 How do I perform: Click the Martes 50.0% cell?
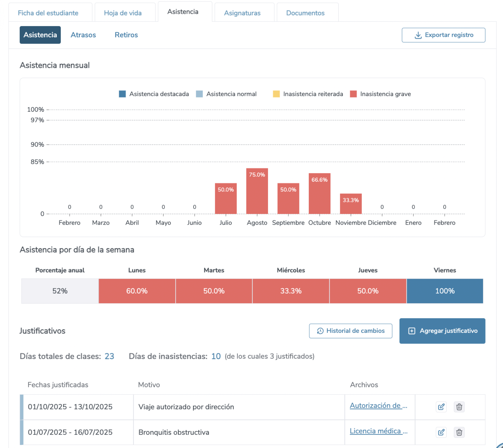[x=214, y=291]
